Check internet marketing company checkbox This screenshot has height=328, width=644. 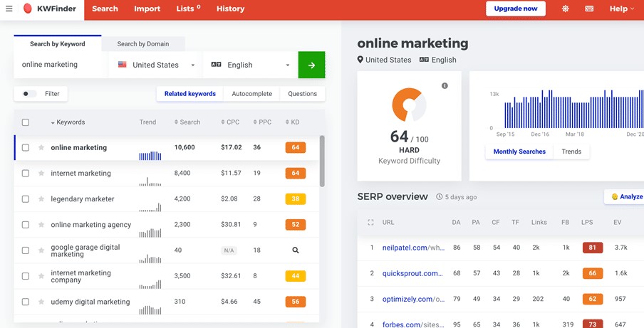click(26, 276)
